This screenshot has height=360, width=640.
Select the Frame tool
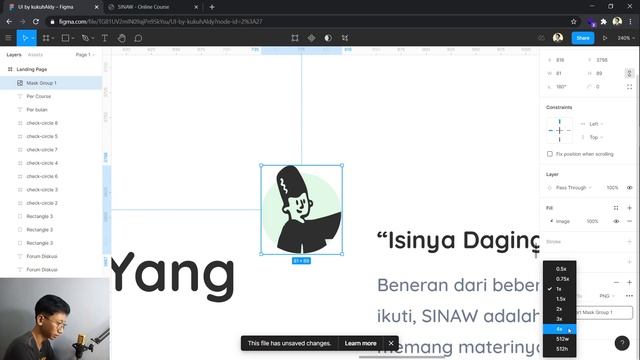(x=46, y=38)
